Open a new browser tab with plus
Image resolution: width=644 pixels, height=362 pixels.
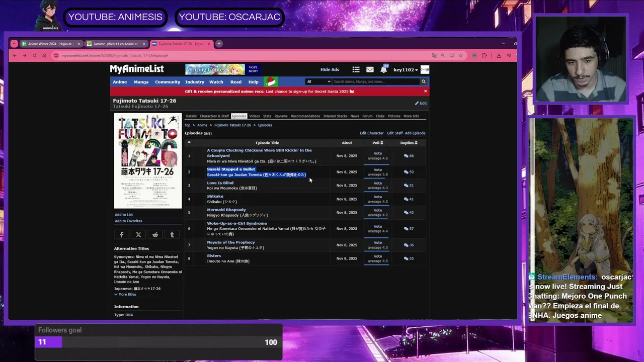click(x=219, y=44)
